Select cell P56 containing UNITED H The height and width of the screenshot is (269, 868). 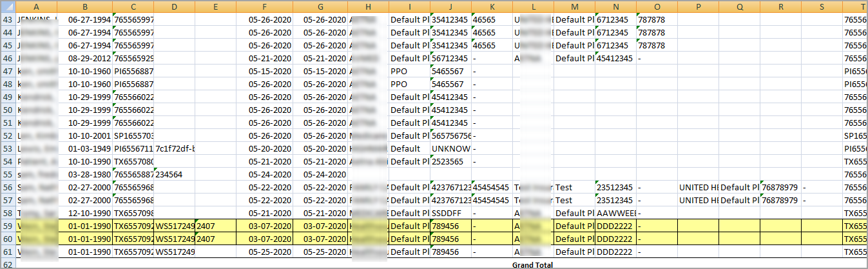pyautogui.click(x=698, y=187)
